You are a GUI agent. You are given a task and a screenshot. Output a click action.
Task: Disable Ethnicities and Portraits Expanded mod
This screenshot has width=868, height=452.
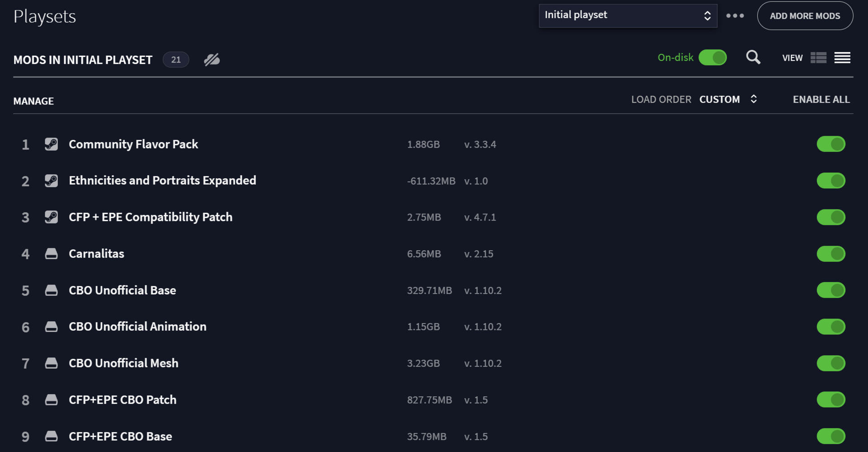click(831, 181)
